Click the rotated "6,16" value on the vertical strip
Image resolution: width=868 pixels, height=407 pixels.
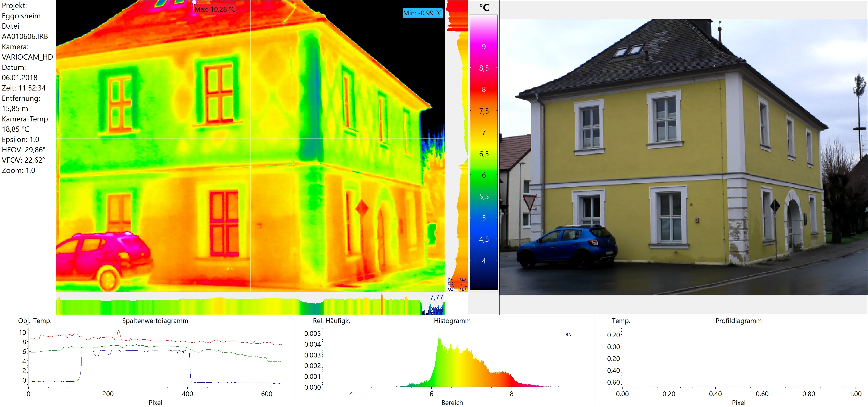[x=463, y=284]
